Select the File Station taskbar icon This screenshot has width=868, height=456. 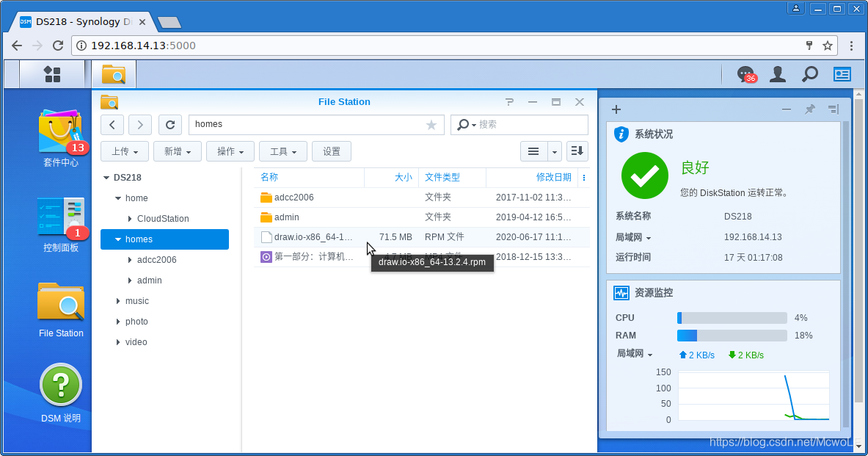(x=114, y=74)
